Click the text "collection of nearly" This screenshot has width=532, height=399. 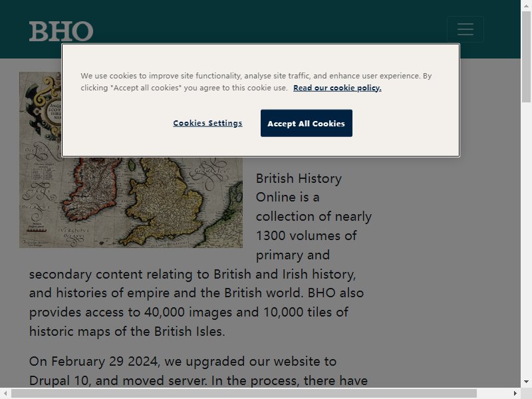pyautogui.click(x=314, y=217)
